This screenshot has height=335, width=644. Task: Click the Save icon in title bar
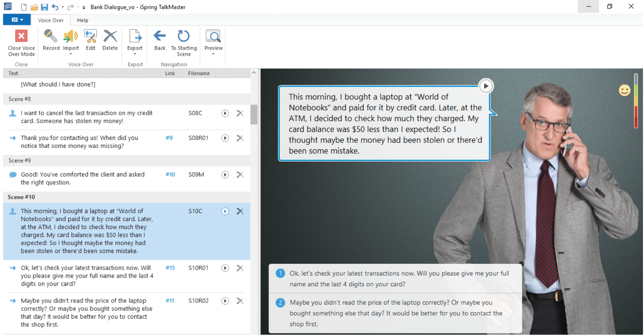click(x=44, y=7)
